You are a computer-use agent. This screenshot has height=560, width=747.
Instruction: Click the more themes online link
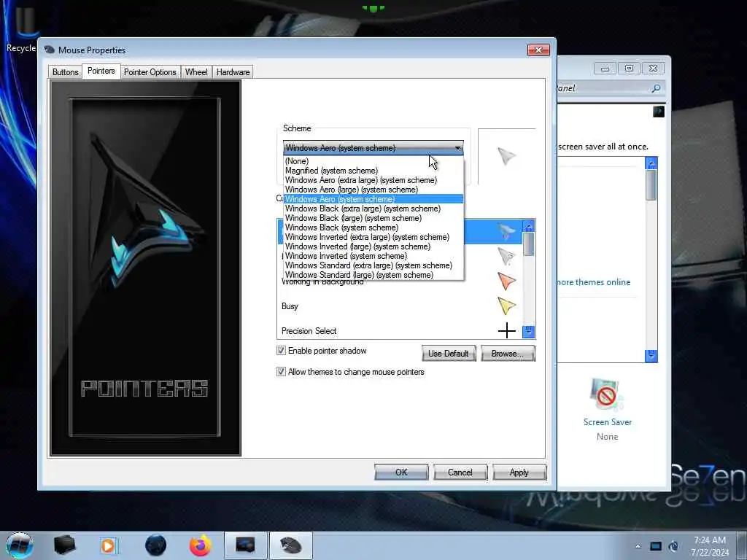point(593,282)
